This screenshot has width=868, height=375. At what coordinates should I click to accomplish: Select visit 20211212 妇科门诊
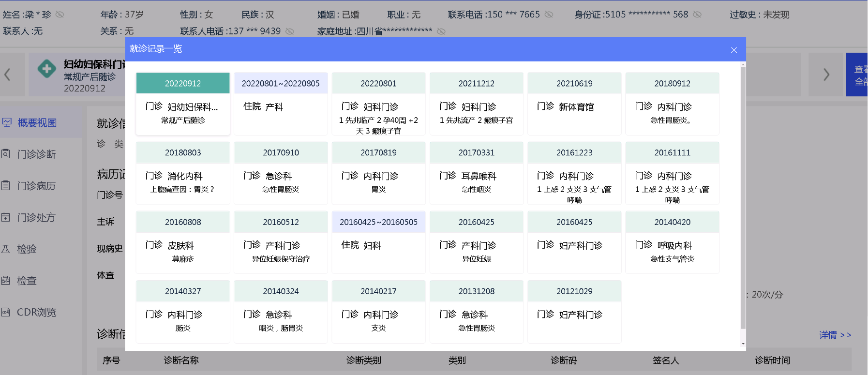tap(477, 104)
